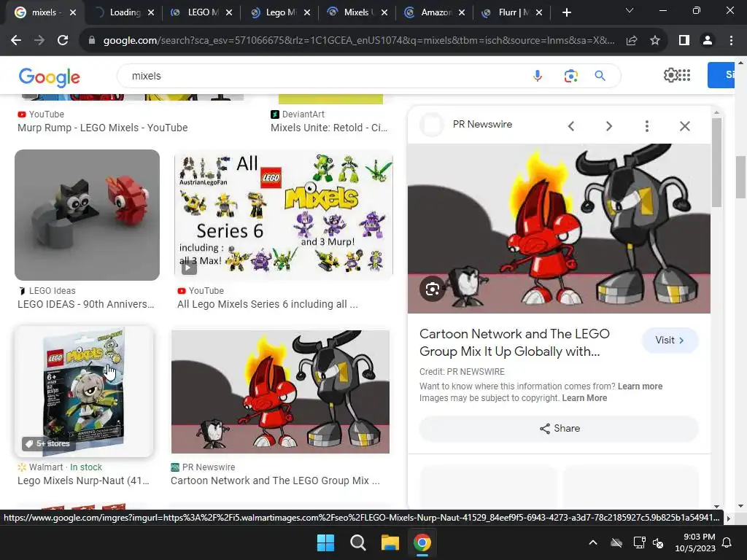Open the Google apps grid
Image resolution: width=747 pixels, height=560 pixels.
coord(684,75)
